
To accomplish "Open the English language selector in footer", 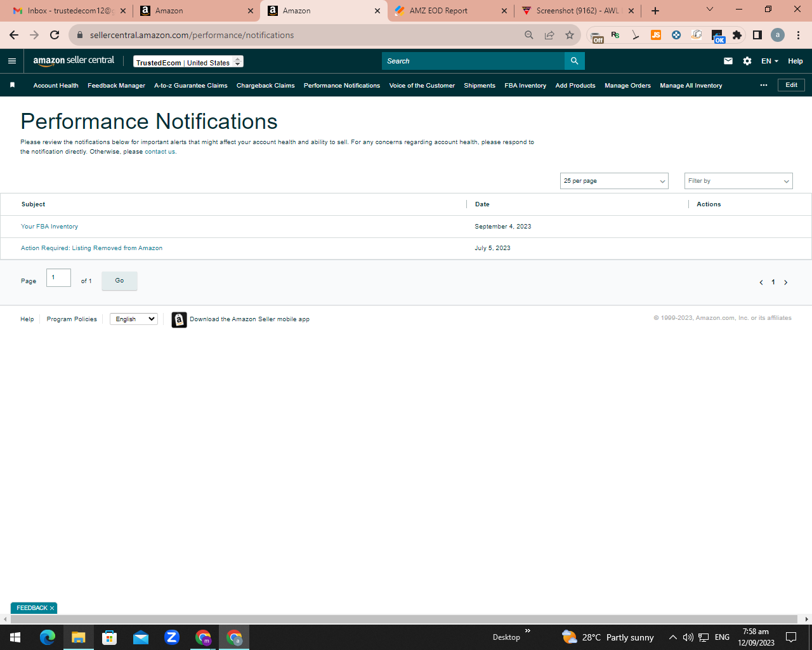I will (134, 319).
